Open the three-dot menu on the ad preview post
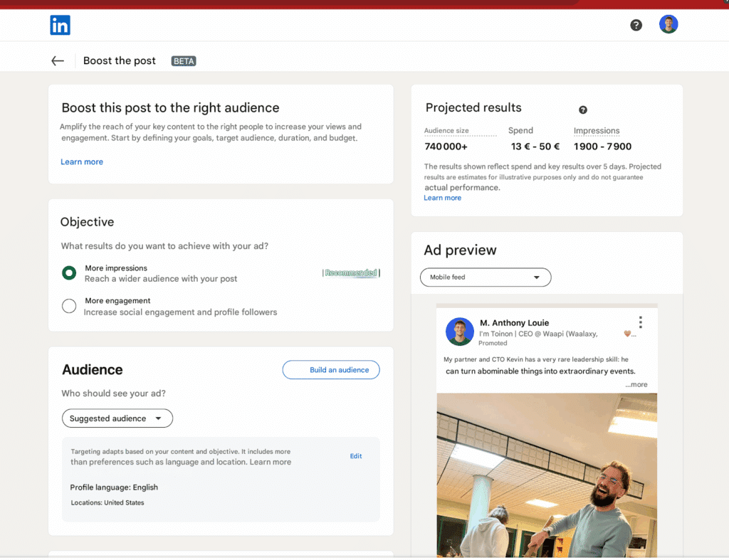 [640, 321]
